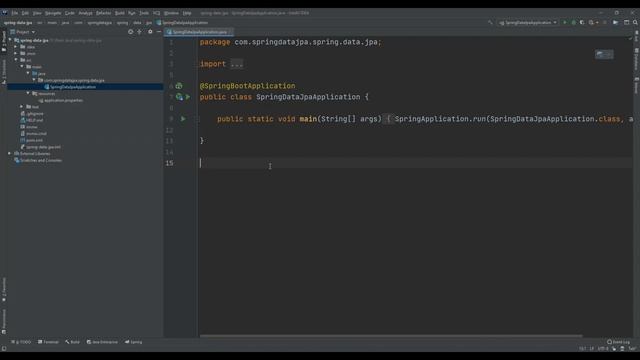The image size is (640, 360).
Task: Click the green Run button in toolbar
Action: click(565, 22)
